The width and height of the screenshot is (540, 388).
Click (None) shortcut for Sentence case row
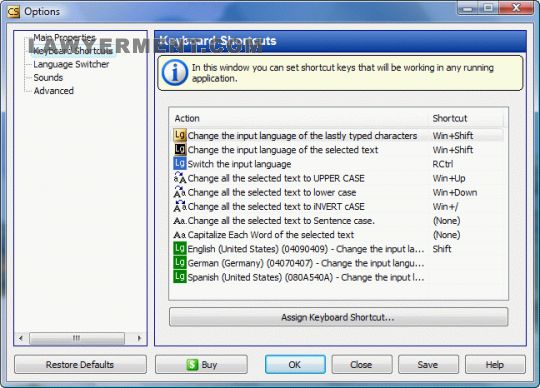[446, 220]
